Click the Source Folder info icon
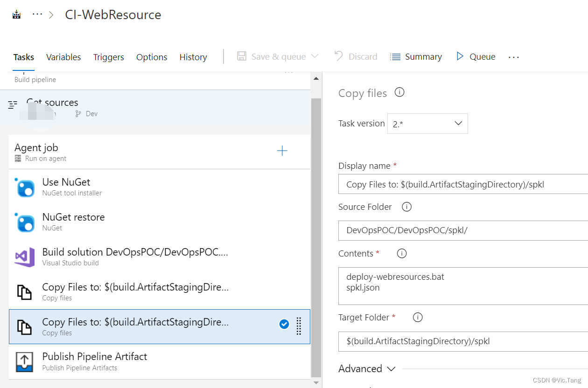Image resolution: width=588 pixels, height=388 pixels. click(x=406, y=207)
